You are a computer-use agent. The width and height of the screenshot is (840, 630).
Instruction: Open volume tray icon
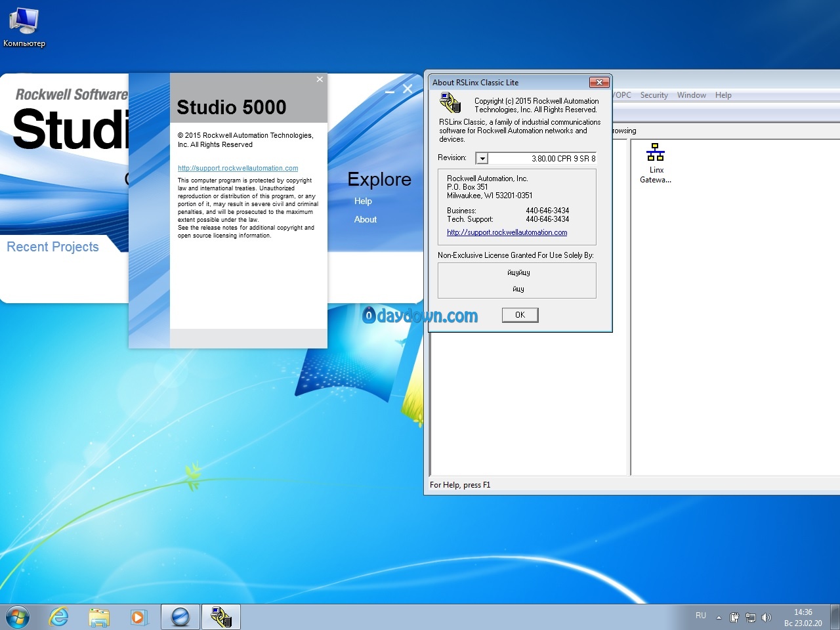coord(766,618)
